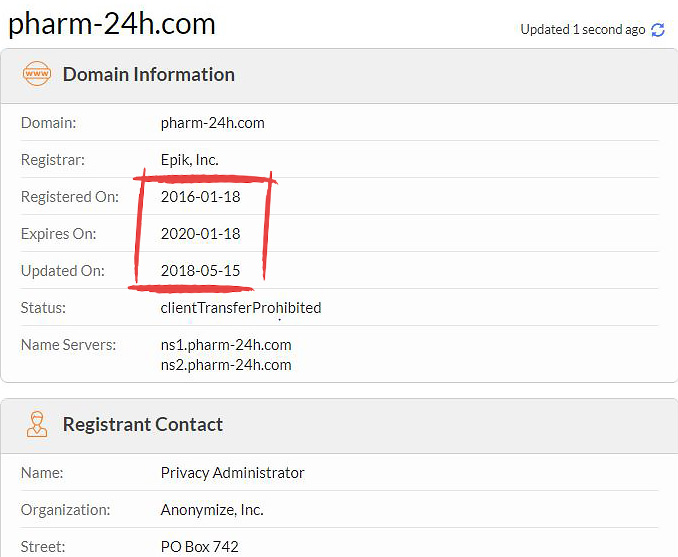The width and height of the screenshot is (678, 557).
Task: Click registrar name Epik, Inc.
Action: [189, 160]
